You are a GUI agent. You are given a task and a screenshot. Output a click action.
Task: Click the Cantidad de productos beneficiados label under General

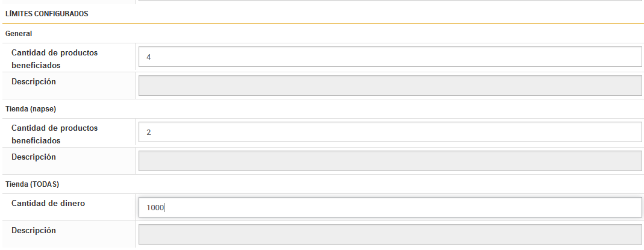click(54, 58)
